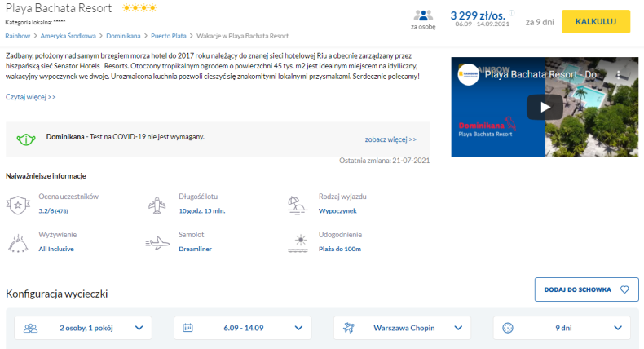Click the heart icon in DODAJ DO SCHOWKA

(624, 289)
